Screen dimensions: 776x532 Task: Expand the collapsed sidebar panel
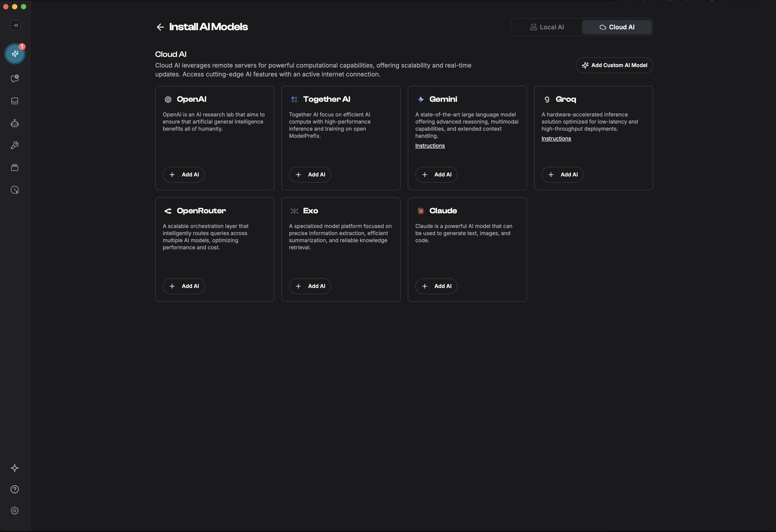click(15, 25)
